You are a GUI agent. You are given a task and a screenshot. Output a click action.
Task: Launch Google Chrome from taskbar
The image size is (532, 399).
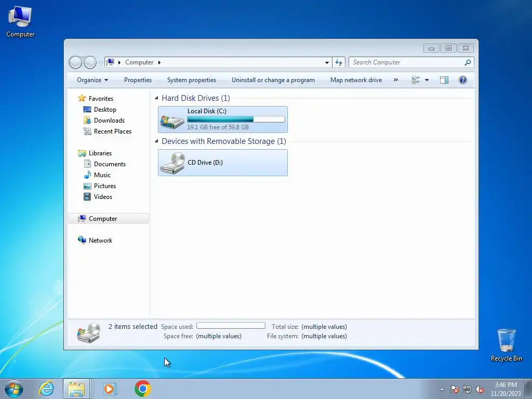pyautogui.click(x=142, y=389)
